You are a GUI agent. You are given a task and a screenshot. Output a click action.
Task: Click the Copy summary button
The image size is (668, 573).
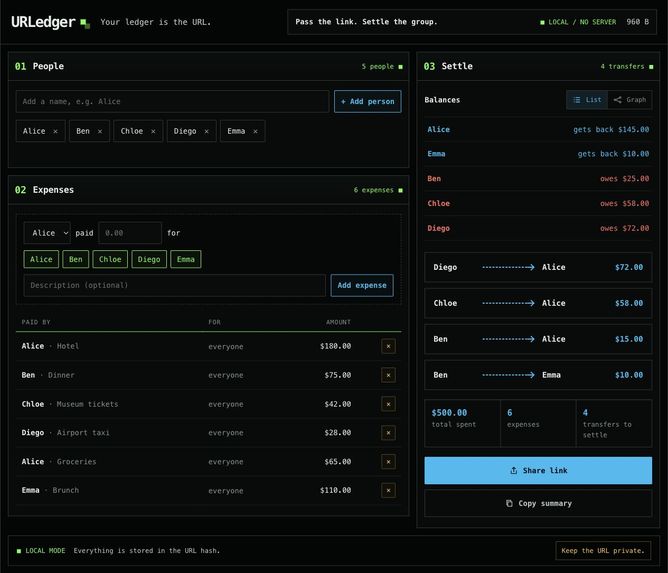click(538, 504)
